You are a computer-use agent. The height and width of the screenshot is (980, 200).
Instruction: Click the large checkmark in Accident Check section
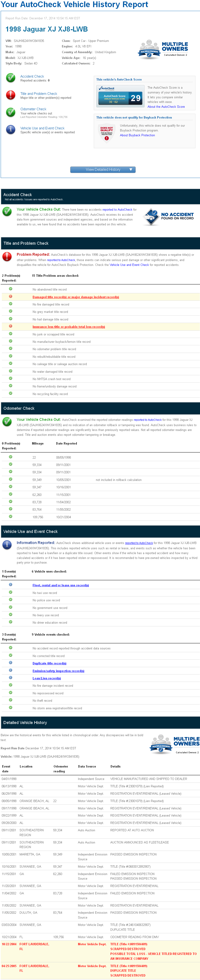click(7, 211)
